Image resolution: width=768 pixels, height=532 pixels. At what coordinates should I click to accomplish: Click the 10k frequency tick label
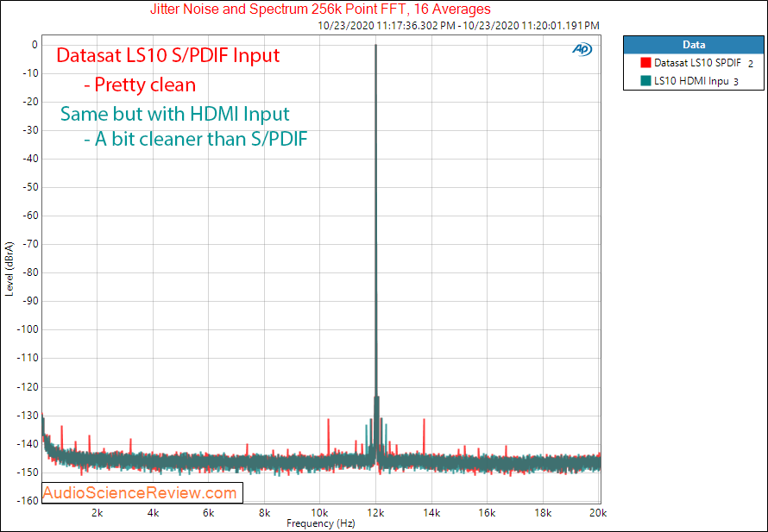[320, 512]
